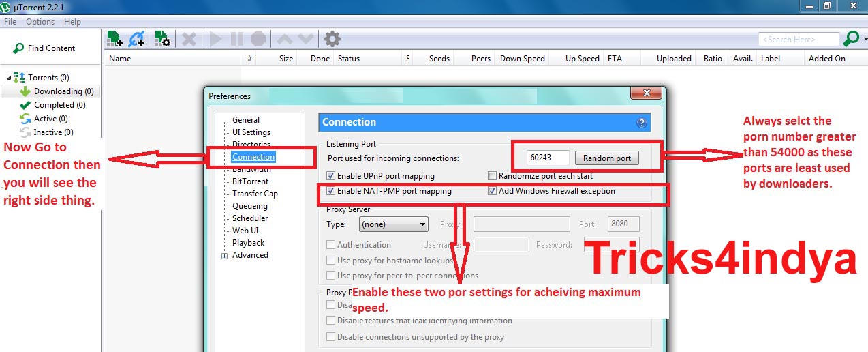The image size is (868, 352).
Task: Toggle Randomize port each start checkbox
Action: tap(493, 176)
